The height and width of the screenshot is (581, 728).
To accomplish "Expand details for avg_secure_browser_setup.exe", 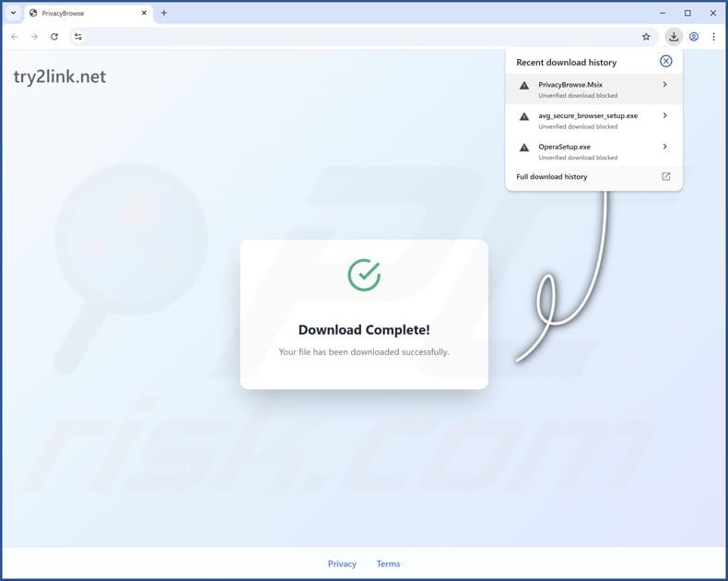I will pyautogui.click(x=664, y=115).
